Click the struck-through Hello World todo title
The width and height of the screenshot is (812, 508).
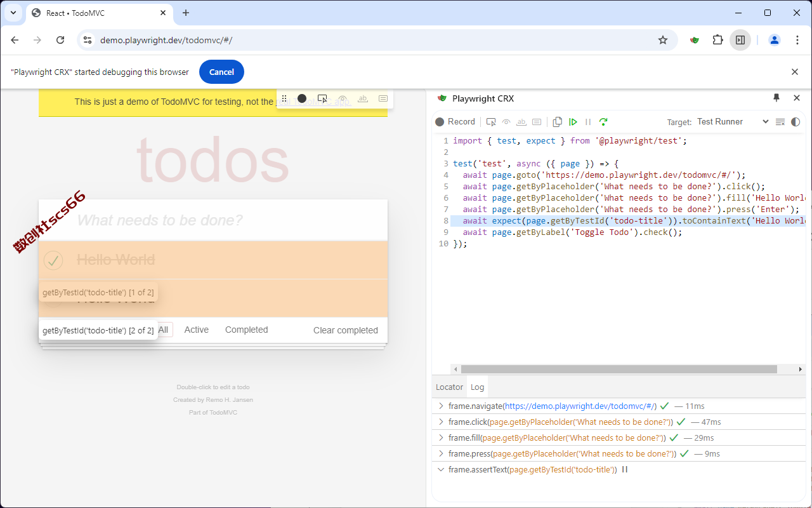tap(116, 260)
